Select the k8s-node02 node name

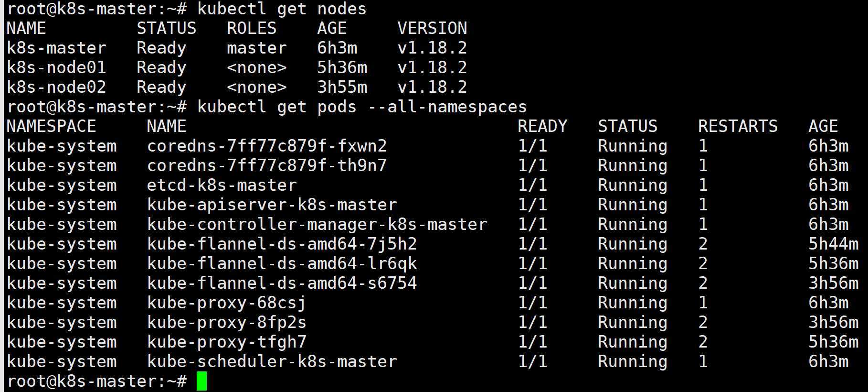pyautogui.click(x=56, y=87)
